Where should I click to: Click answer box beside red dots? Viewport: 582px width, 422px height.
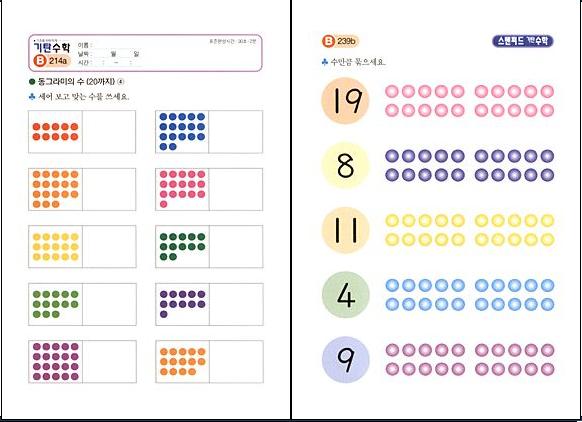[x=109, y=132]
